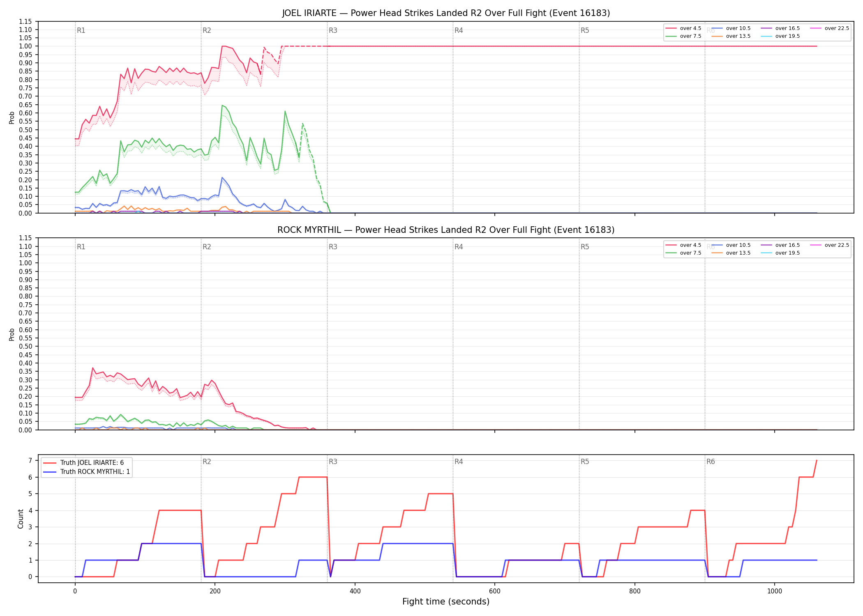Pick the blue line swatch beside 'Truth ROCK MYRTHIL'
The image size is (863, 616).
point(50,472)
